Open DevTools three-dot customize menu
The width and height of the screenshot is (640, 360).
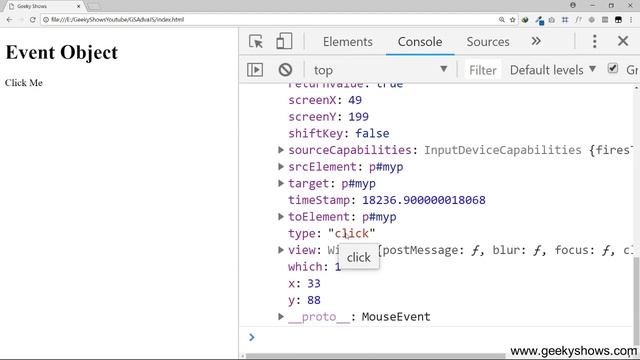(594, 41)
